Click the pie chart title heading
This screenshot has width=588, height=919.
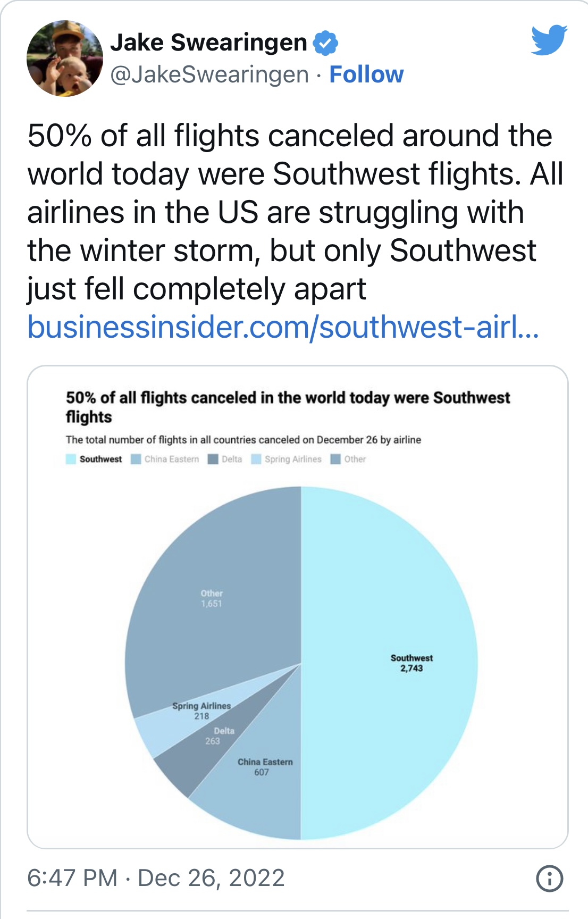coord(288,407)
